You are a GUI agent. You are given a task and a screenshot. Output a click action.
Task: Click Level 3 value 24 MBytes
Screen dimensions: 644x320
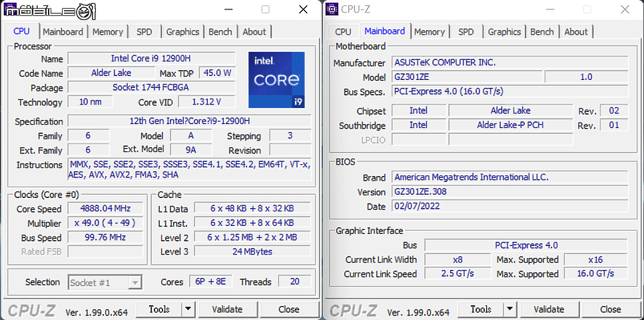tap(252, 251)
